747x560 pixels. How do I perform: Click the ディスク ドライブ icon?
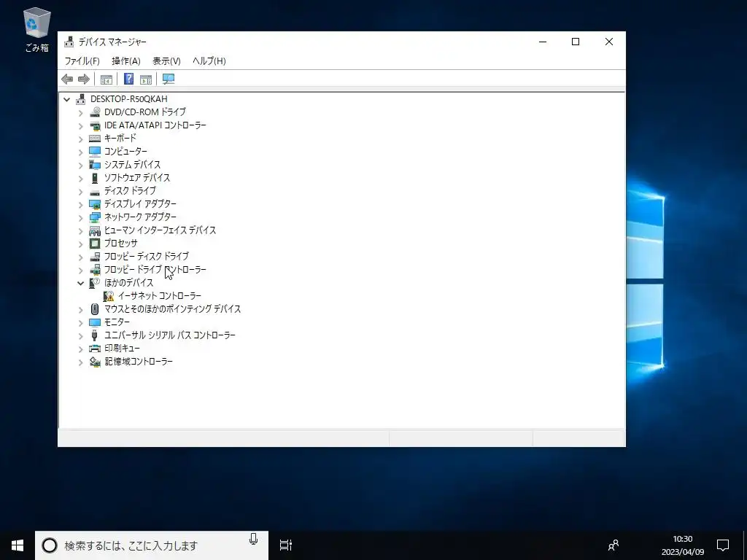pos(95,192)
